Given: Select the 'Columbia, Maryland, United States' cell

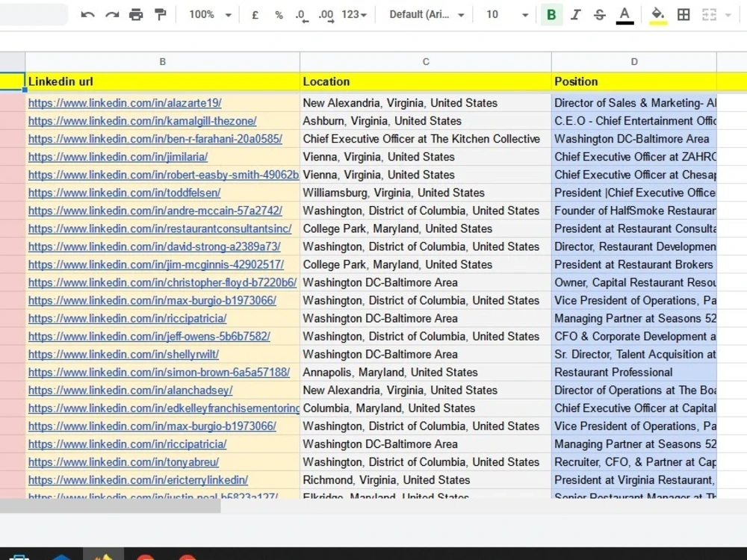Looking at the screenshot, I should pos(426,408).
